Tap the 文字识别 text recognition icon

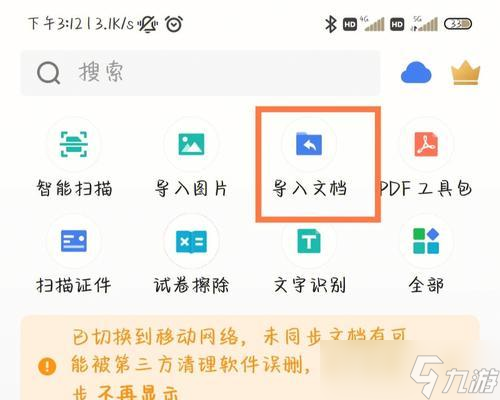point(309,241)
